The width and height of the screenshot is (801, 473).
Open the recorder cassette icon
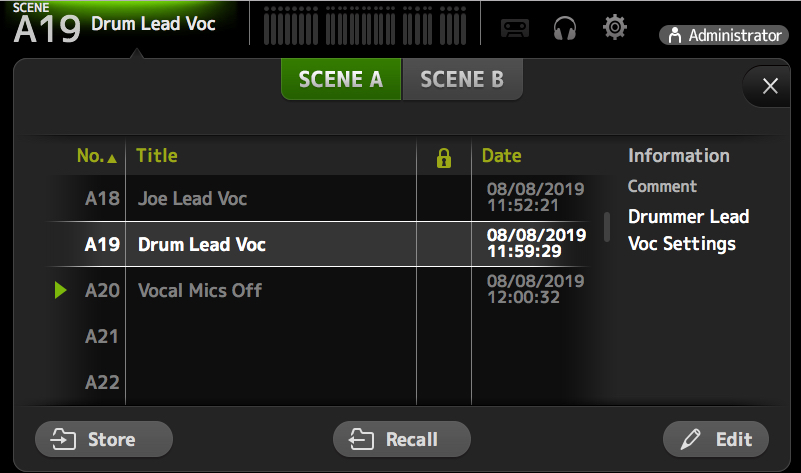514,29
